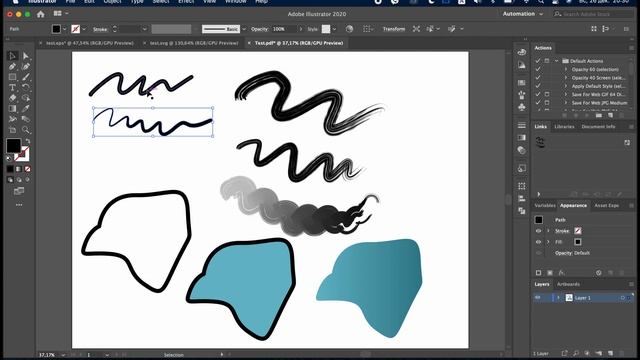The height and width of the screenshot is (360, 640).
Task: Swap fill and stroke colors
Action: [27, 141]
